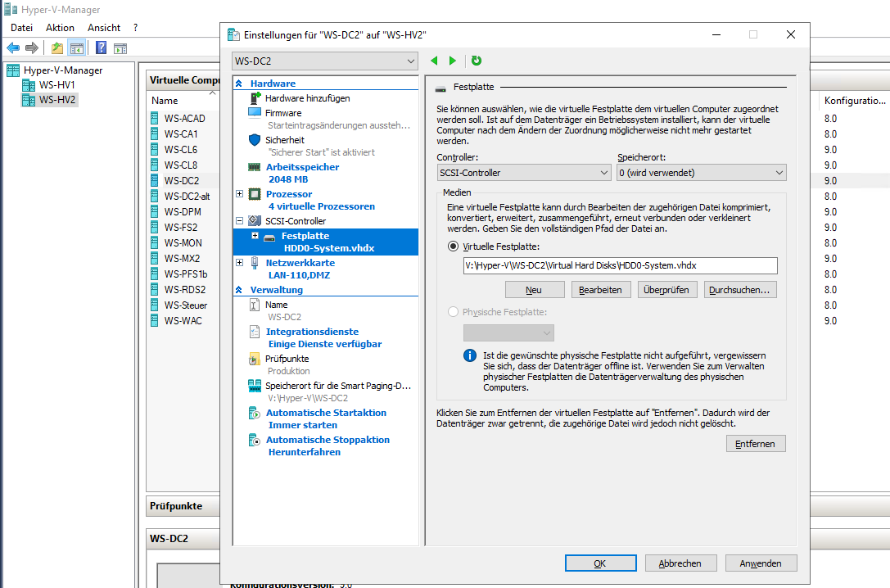Viewport: 890px width, 588px height.
Task: Open the Controller dropdown (SCSI-Controller)
Action: (x=524, y=173)
